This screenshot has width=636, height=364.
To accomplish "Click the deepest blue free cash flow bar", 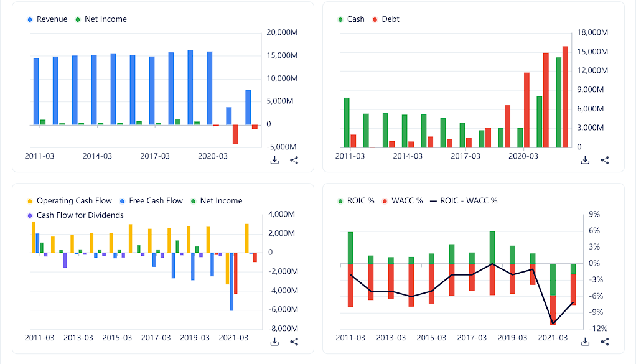I will tap(231, 282).
